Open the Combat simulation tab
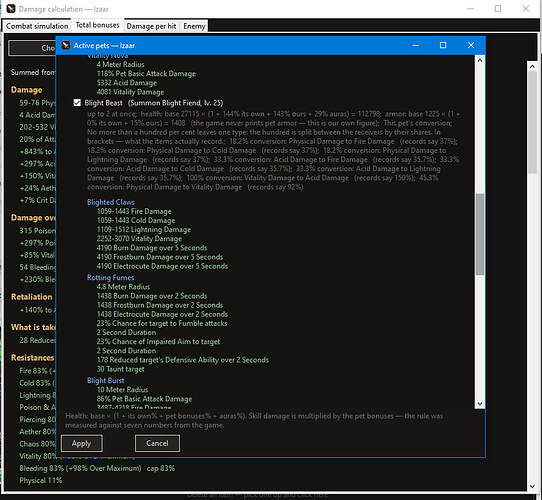 tap(37, 26)
